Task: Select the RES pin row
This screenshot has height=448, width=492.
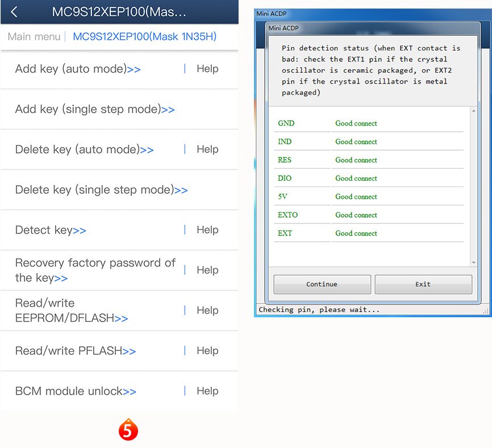Action: click(x=369, y=160)
